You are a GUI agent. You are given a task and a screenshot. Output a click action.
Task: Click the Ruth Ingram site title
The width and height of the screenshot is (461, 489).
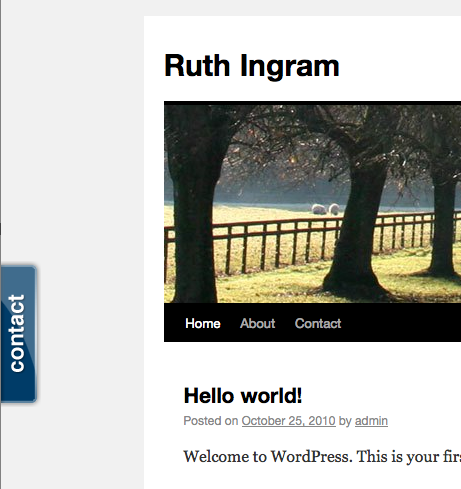tap(252, 66)
